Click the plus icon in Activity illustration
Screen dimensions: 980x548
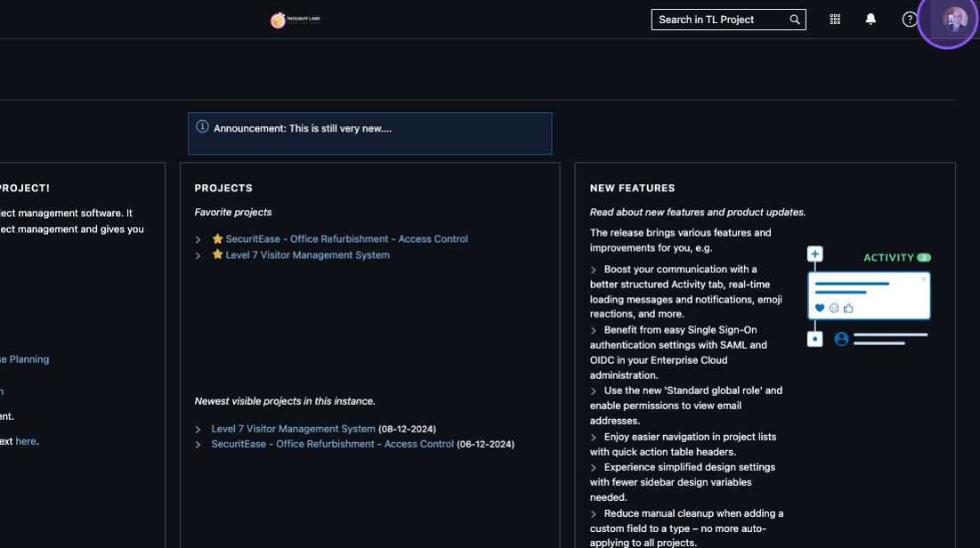[814, 254]
